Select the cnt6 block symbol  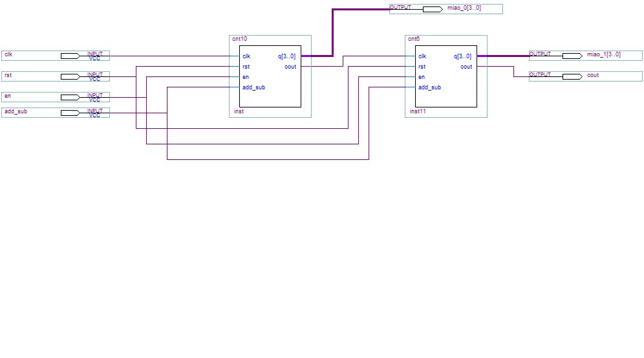(x=446, y=76)
